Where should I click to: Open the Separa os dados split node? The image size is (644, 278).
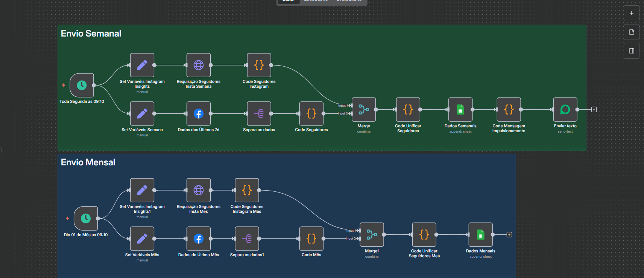[259, 113]
